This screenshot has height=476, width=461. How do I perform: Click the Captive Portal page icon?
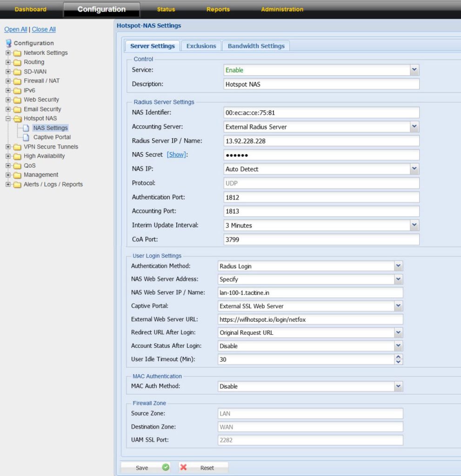pos(27,137)
